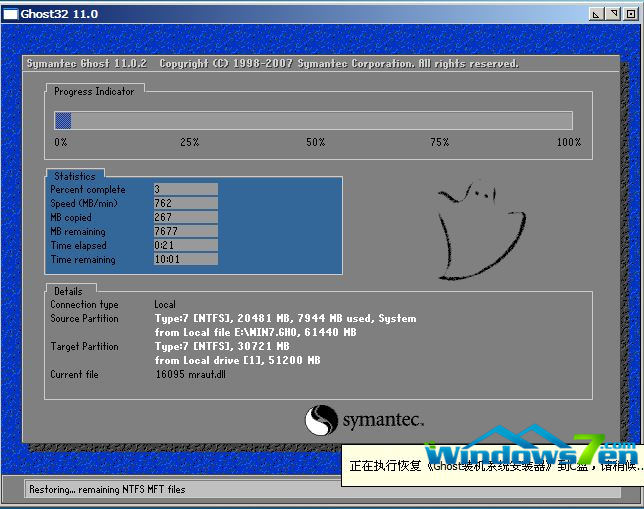Click the status bar Restoring message
Image resolution: width=644 pixels, height=509 pixels.
coord(106,490)
